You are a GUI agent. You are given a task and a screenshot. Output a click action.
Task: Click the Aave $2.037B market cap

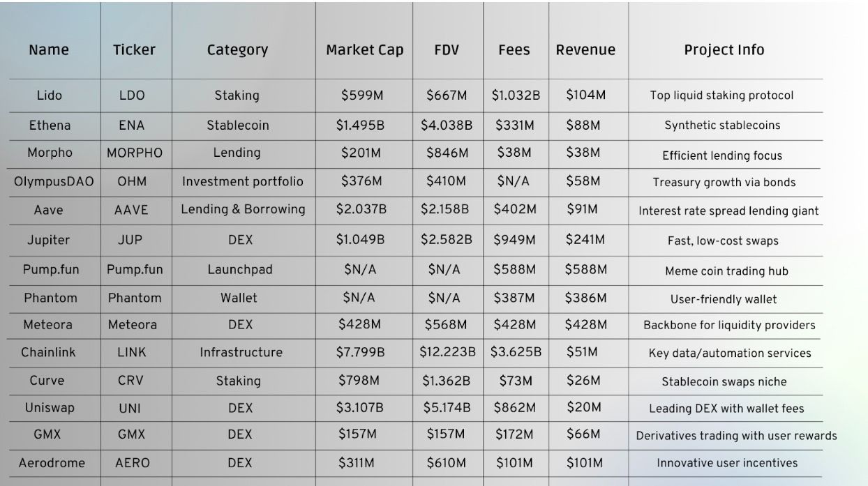tap(360, 209)
